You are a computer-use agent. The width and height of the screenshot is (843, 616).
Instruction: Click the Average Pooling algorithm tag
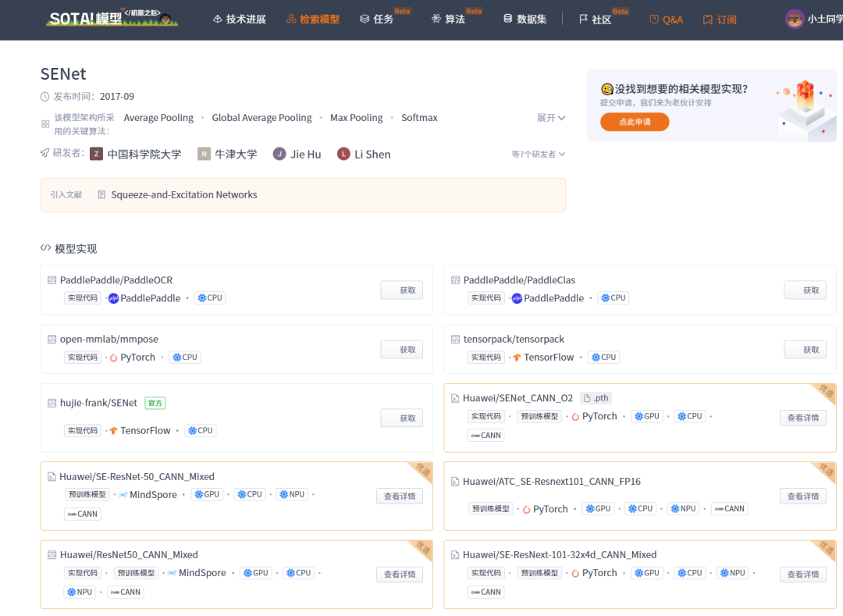[158, 118]
